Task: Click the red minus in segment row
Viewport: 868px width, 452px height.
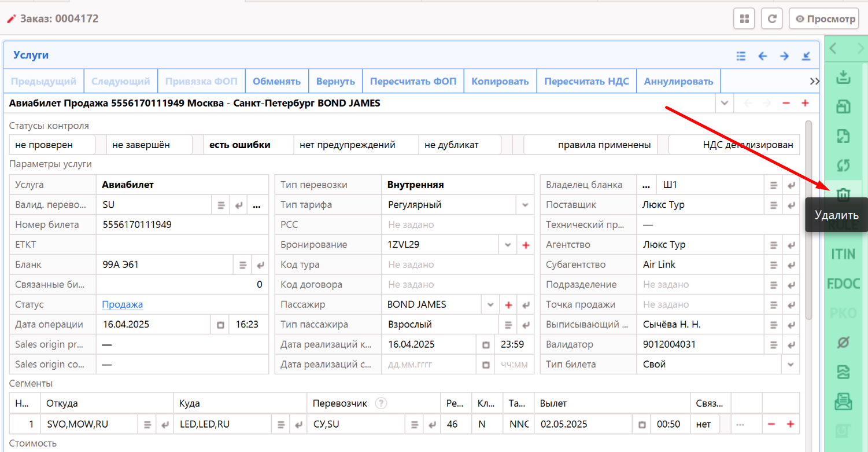Action: coord(771,424)
